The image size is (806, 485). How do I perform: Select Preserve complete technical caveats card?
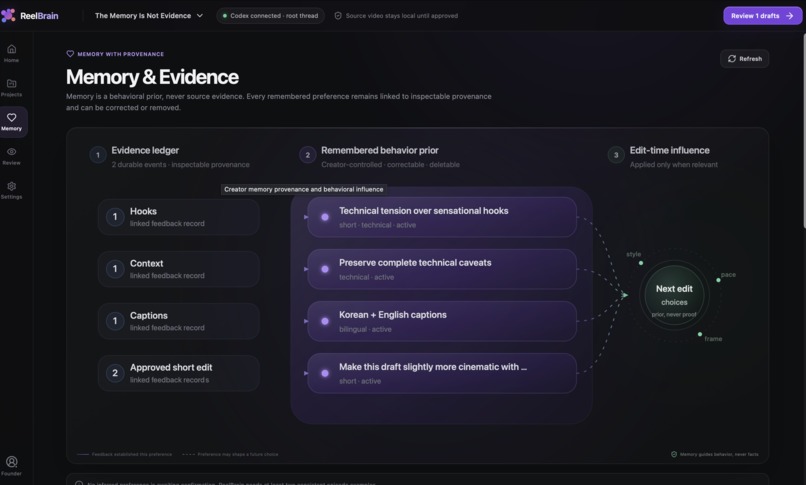442,269
